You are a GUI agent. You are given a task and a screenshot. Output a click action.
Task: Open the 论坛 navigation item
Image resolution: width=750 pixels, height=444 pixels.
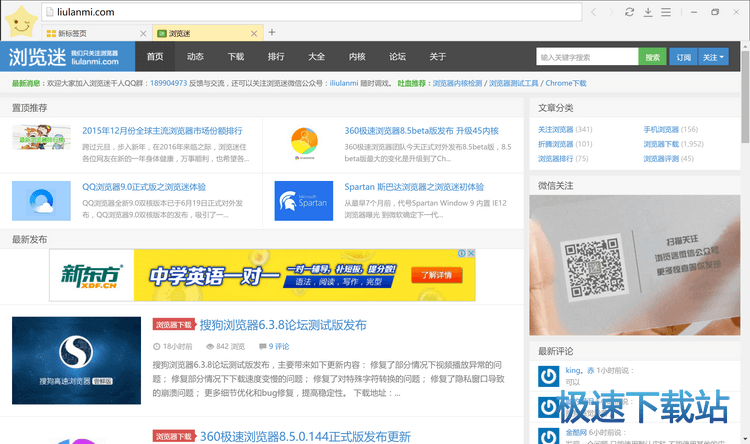(397, 56)
